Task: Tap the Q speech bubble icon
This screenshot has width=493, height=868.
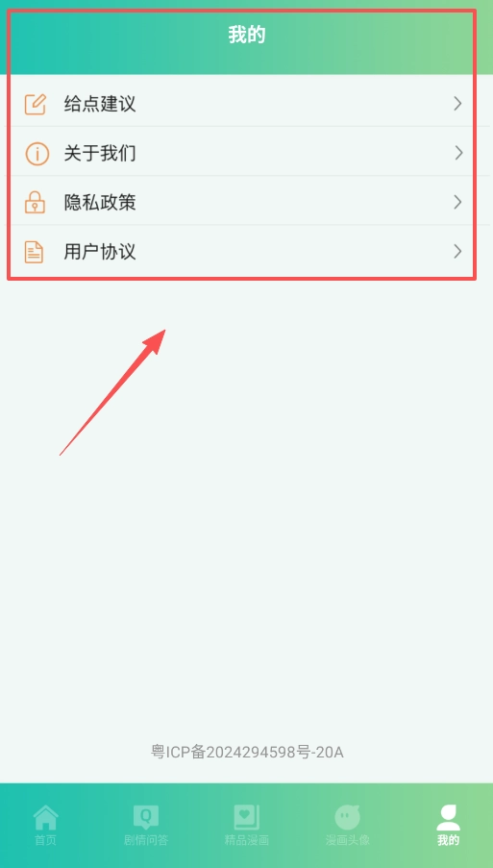Action: tap(146, 817)
